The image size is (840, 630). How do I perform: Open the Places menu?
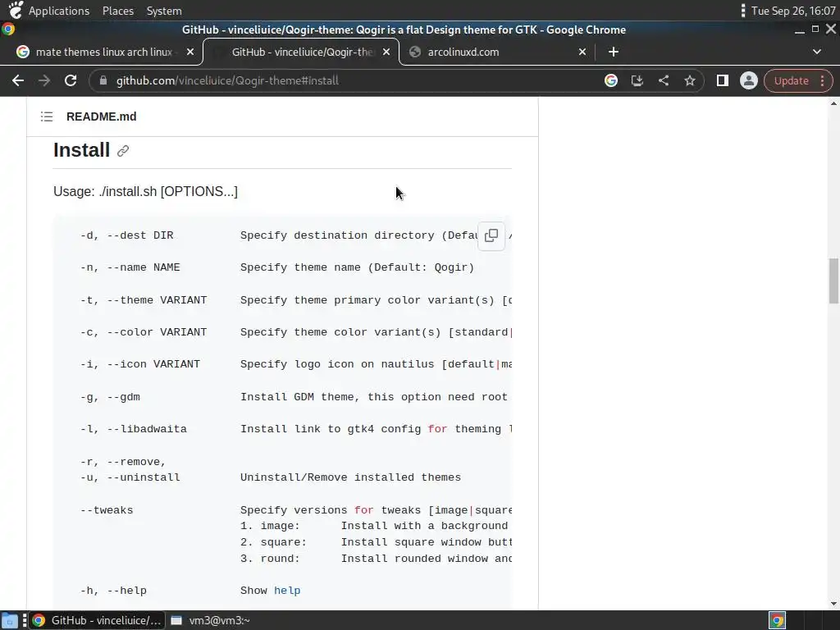pyautogui.click(x=118, y=11)
